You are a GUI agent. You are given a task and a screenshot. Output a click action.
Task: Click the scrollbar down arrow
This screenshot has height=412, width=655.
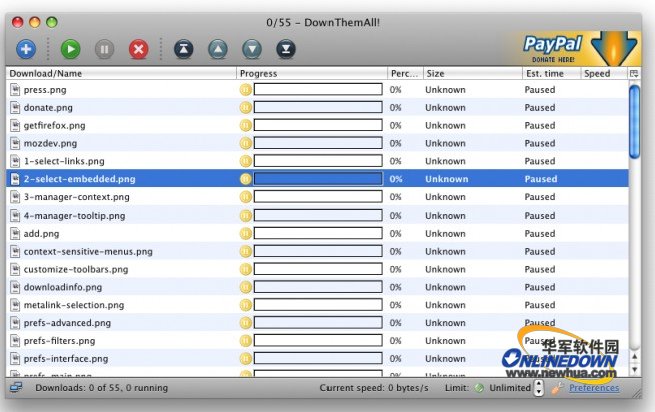pyautogui.click(x=635, y=370)
